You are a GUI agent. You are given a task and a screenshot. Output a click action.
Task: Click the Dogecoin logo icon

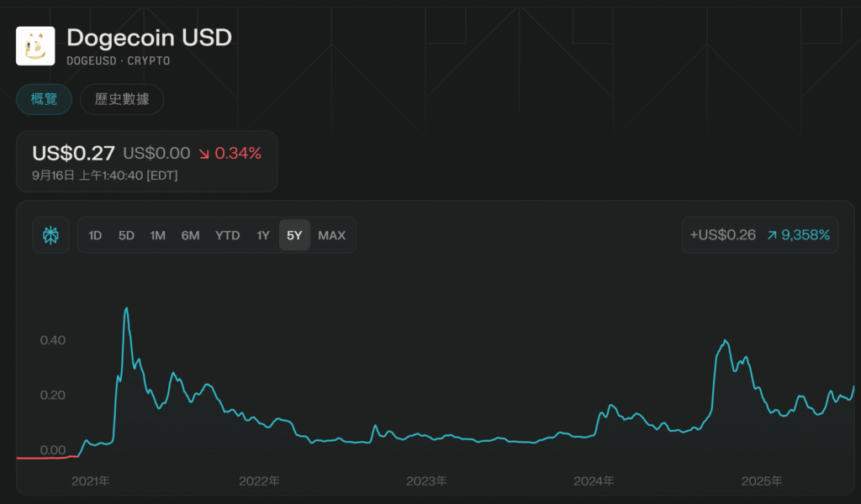(x=35, y=45)
